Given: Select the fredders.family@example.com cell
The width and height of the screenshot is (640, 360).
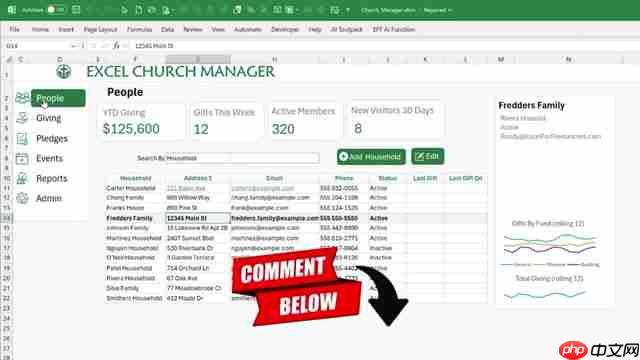Looking at the screenshot, I should (275, 218).
